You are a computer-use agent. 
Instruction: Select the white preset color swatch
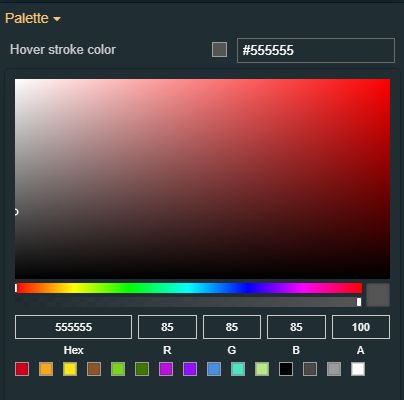click(x=358, y=369)
